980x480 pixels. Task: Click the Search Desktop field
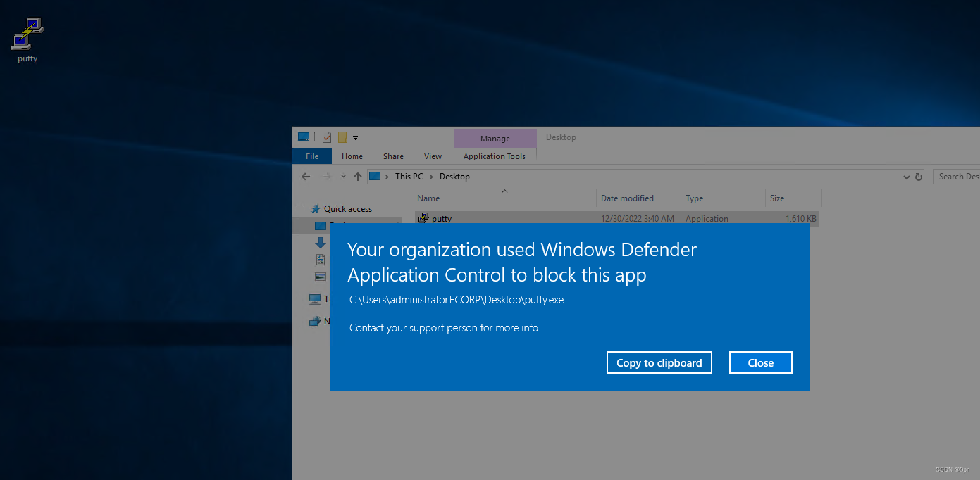pos(956,177)
